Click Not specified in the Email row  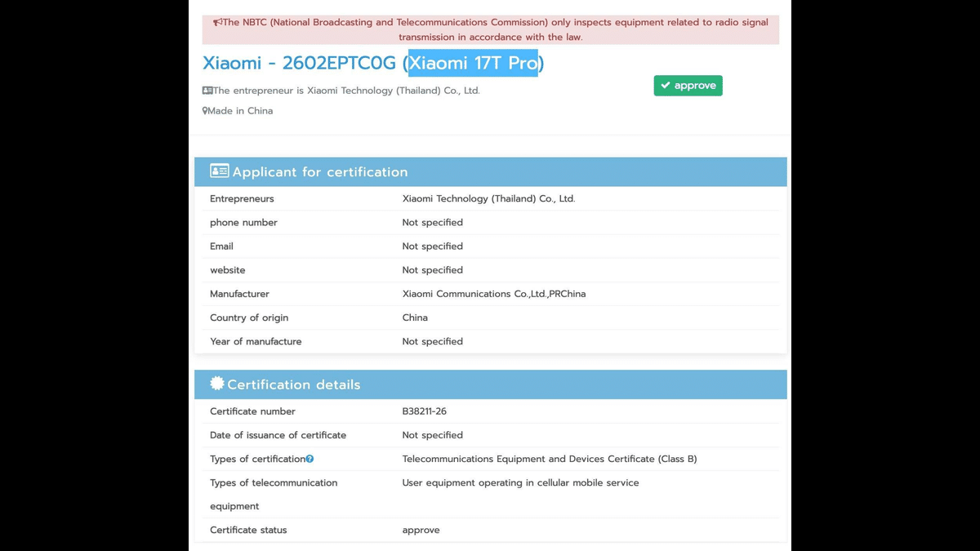point(432,246)
